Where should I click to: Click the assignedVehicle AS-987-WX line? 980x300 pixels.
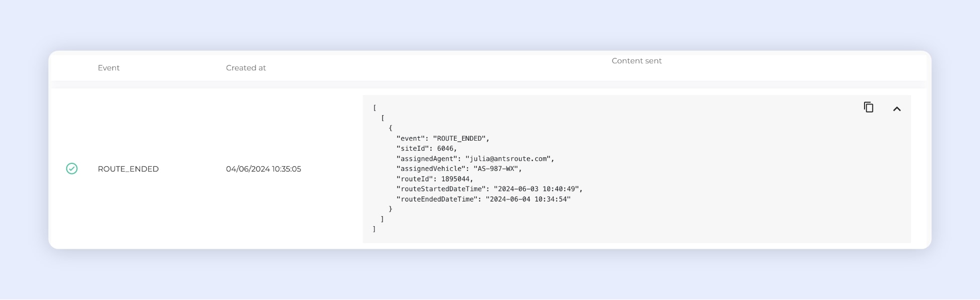click(459, 169)
